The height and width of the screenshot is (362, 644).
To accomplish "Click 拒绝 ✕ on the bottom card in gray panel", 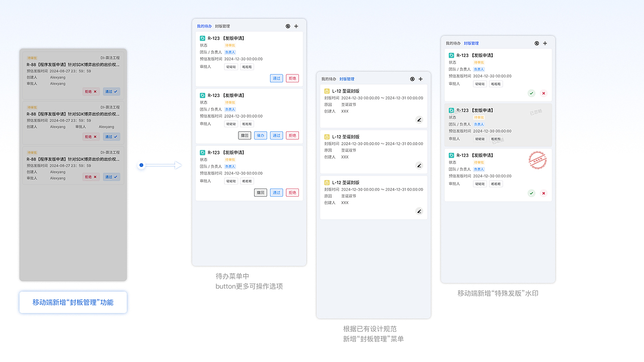I will tap(91, 177).
